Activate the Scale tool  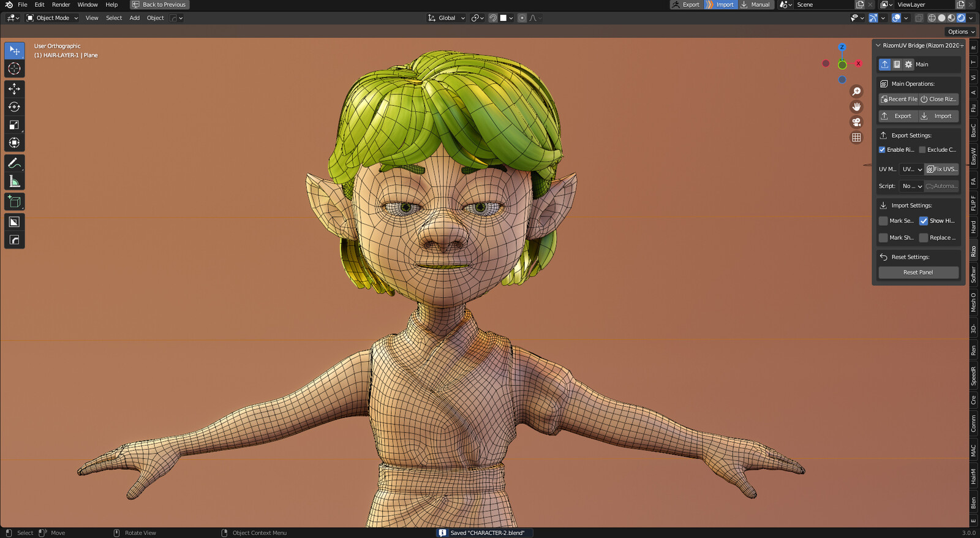pyautogui.click(x=14, y=125)
